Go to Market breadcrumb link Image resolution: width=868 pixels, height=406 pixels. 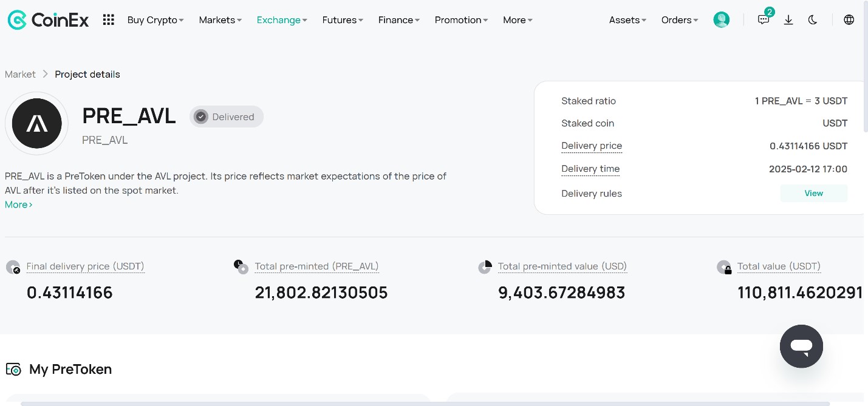click(x=20, y=74)
